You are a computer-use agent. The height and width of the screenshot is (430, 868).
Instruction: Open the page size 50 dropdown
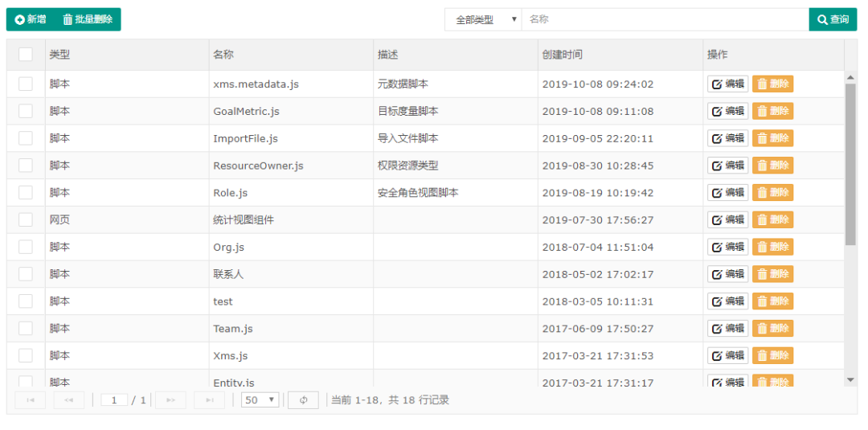pos(260,399)
